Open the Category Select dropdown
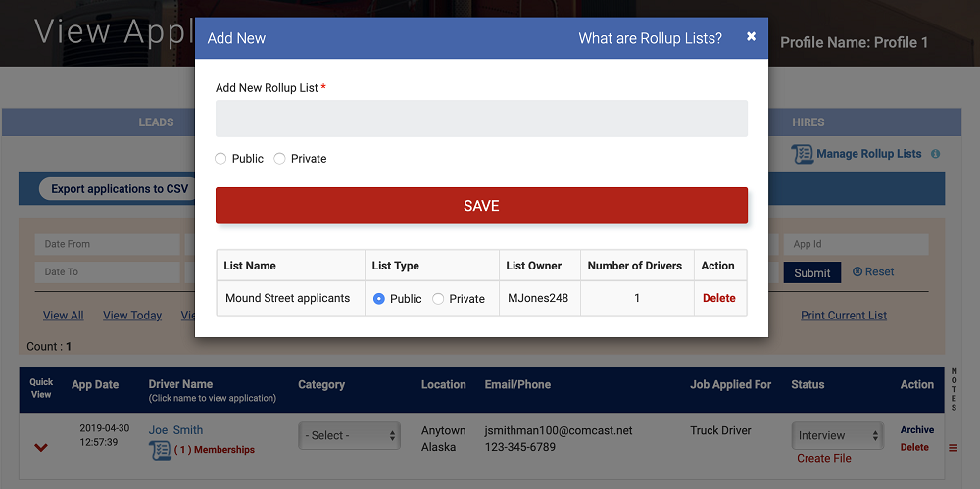980x489 pixels. tap(350, 435)
